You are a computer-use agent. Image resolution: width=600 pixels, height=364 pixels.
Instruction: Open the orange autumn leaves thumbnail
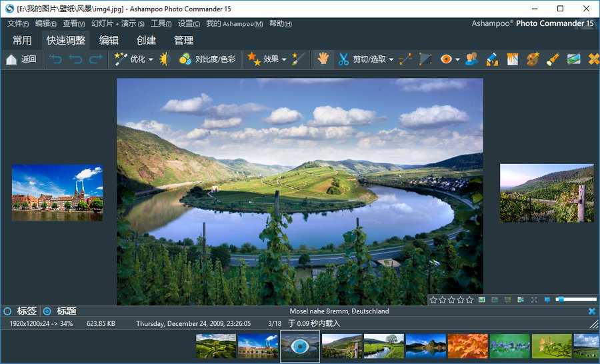pyautogui.click(x=467, y=346)
